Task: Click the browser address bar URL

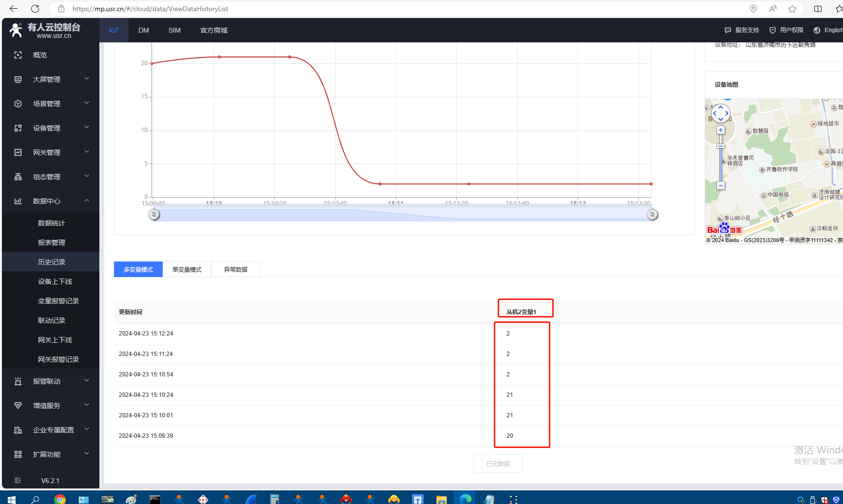Action: (x=150, y=9)
